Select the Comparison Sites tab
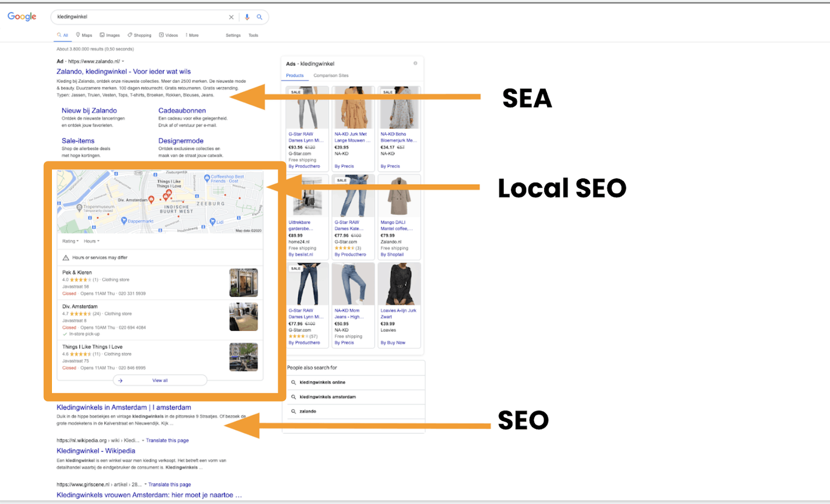The height and width of the screenshot is (504, 830). click(331, 76)
